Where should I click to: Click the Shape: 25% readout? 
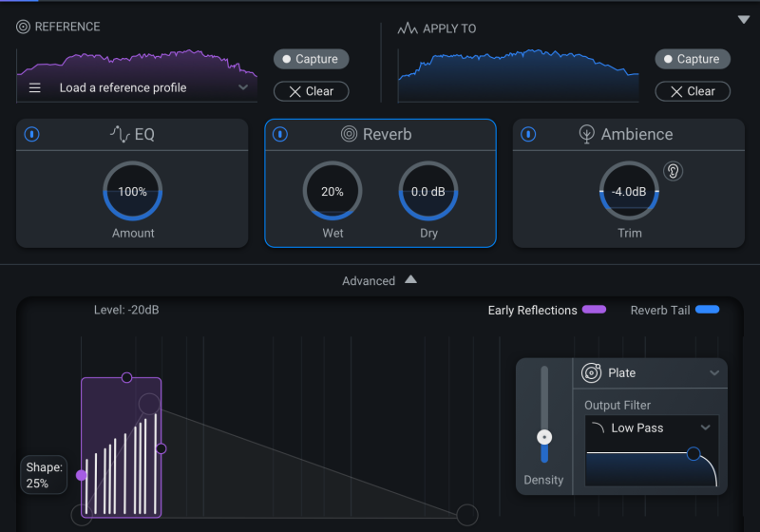tap(44, 475)
